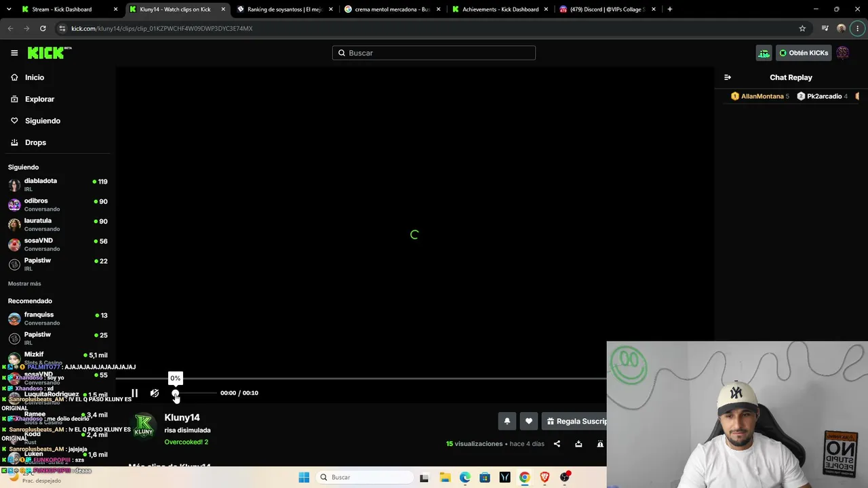868x488 pixels.
Task: Download the clip with the download icon
Action: [578, 444]
